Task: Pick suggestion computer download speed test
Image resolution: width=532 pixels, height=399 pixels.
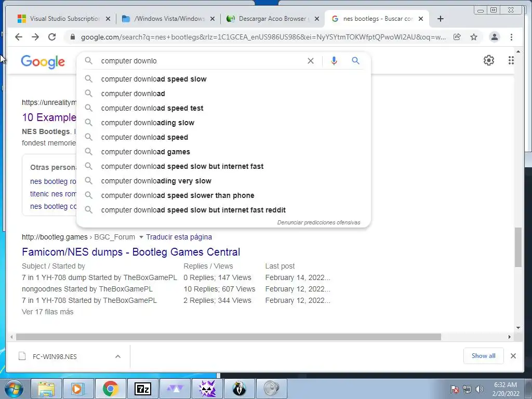Action: coord(224,108)
